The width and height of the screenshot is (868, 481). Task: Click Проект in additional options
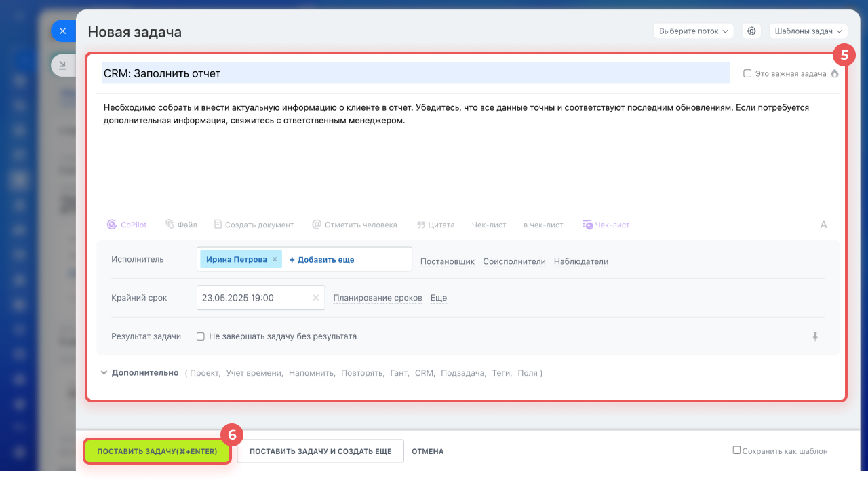pyautogui.click(x=204, y=373)
